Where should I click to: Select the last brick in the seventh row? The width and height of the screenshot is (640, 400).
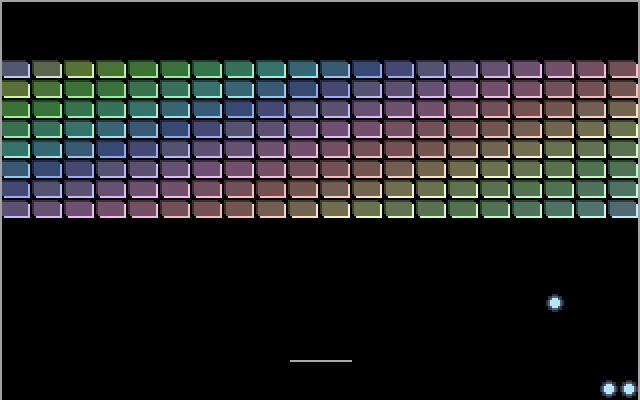point(623,189)
